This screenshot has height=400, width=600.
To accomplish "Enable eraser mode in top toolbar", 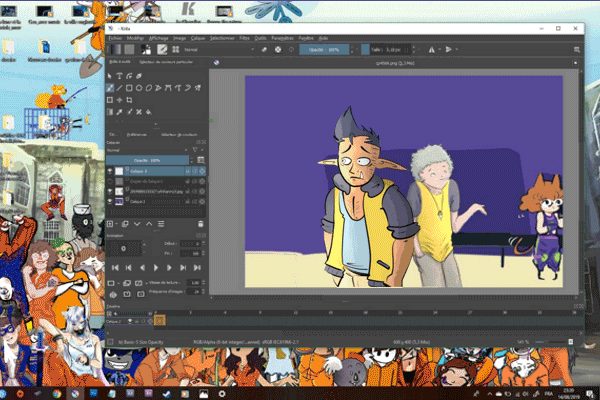I will (x=262, y=48).
